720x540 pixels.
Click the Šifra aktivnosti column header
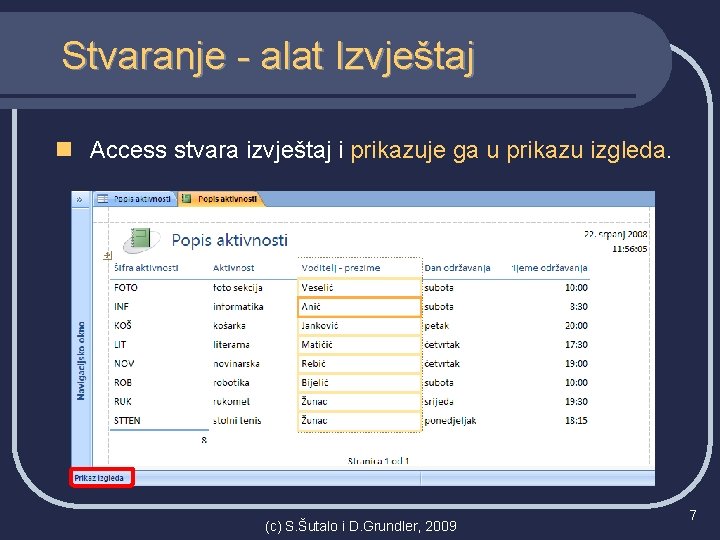tap(146, 268)
